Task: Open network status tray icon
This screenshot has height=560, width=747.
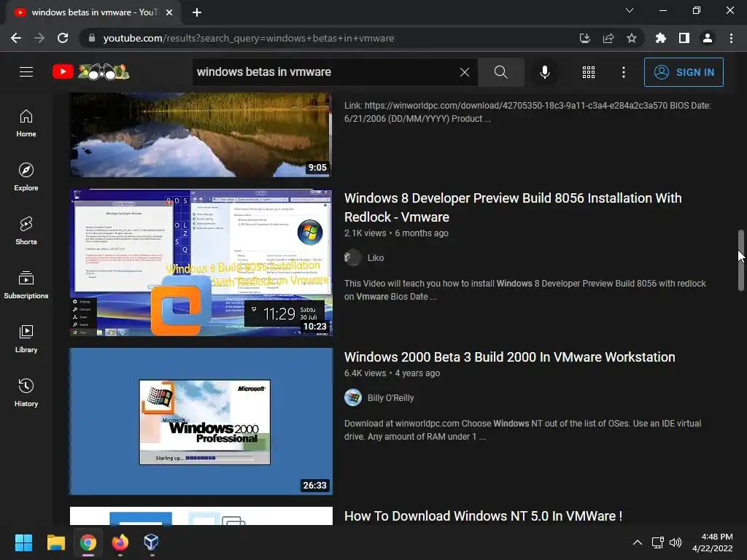Action: pyautogui.click(x=657, y=542)
